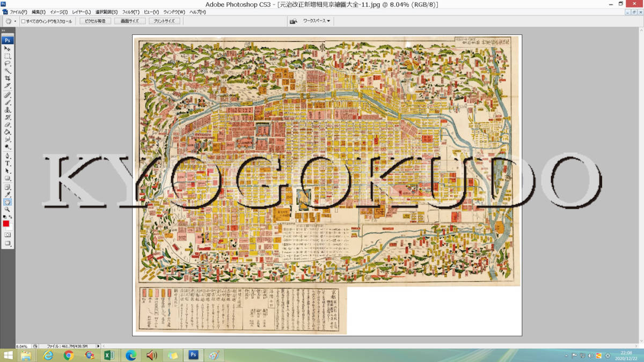Select the Magic Wand tool

click(x=8, y=71)
